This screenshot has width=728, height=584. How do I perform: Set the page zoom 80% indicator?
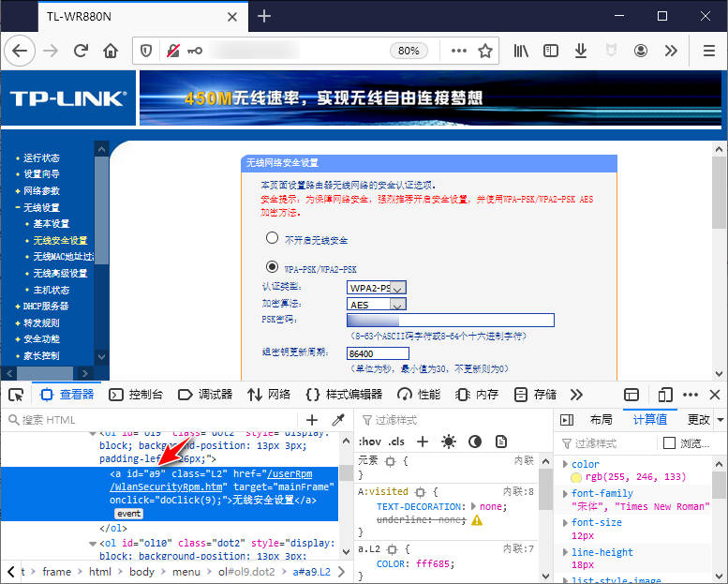[409, 51]
